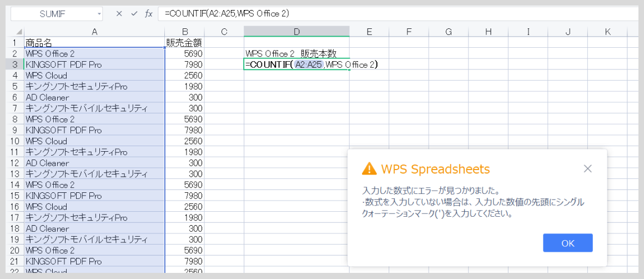
Task: Click the Select All corner triangle
Action: [19, 32]
